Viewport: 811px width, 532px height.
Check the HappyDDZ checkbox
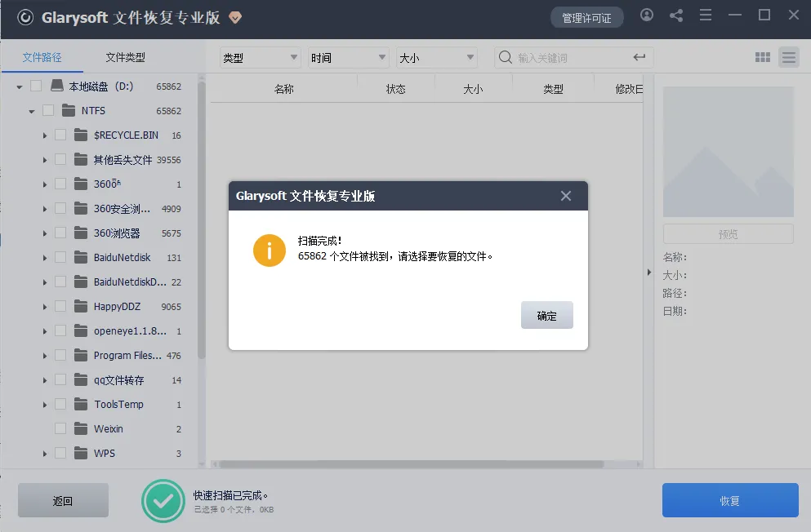point(60,306)
